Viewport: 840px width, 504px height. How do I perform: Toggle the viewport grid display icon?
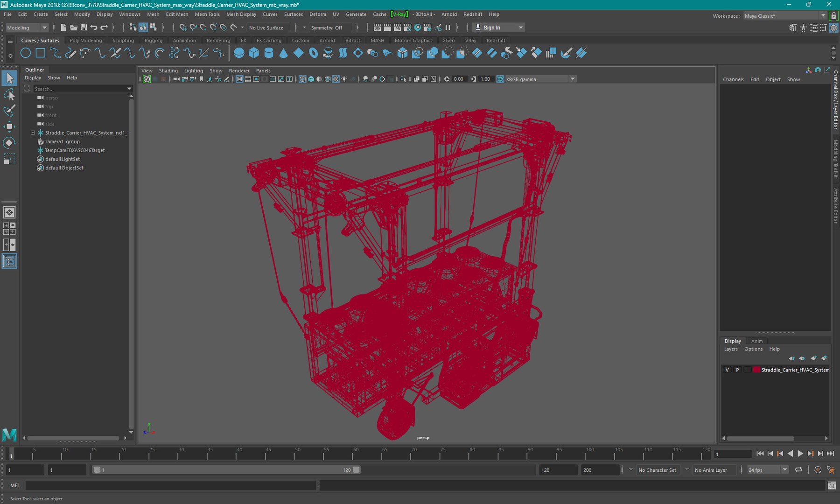click(239, 79)
